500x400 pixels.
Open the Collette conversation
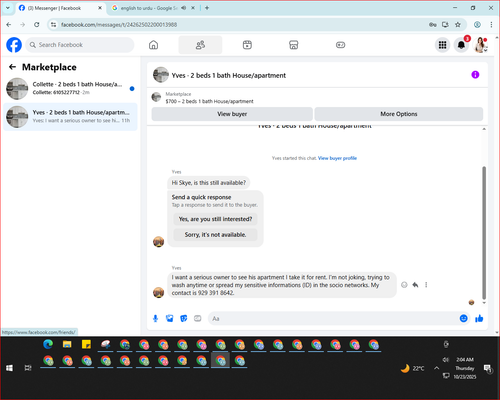[70, 89]
